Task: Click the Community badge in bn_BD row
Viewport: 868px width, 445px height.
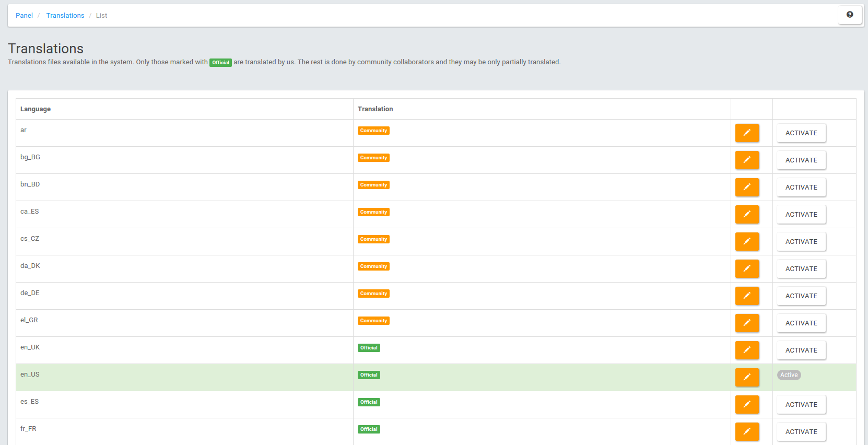Action: point(373,185)
